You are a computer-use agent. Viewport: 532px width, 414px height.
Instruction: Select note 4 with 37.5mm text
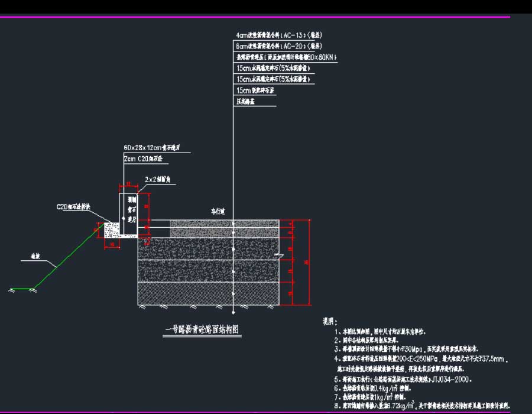click(x=423, y=358)
